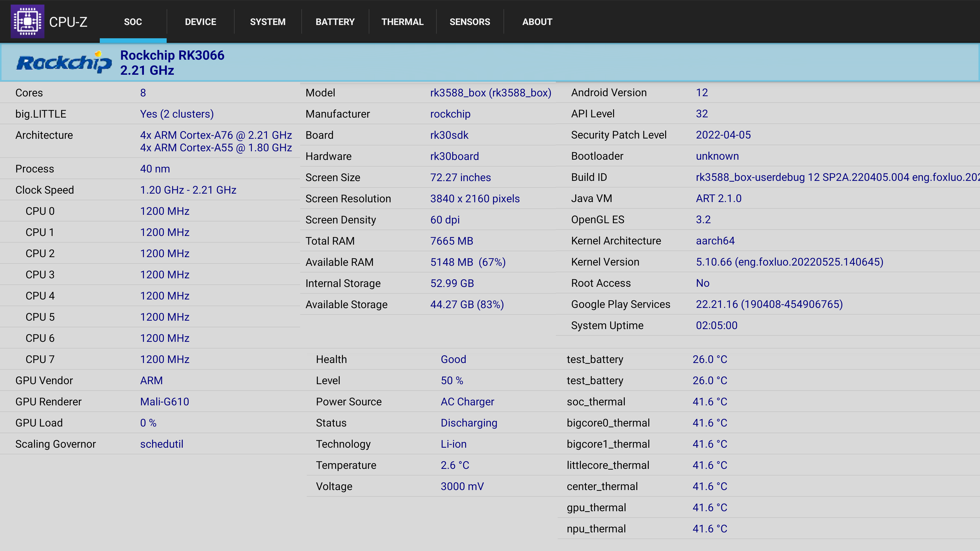Open the SOC tab
This screenshot has width=980, height=551.
tap(133, 22)
